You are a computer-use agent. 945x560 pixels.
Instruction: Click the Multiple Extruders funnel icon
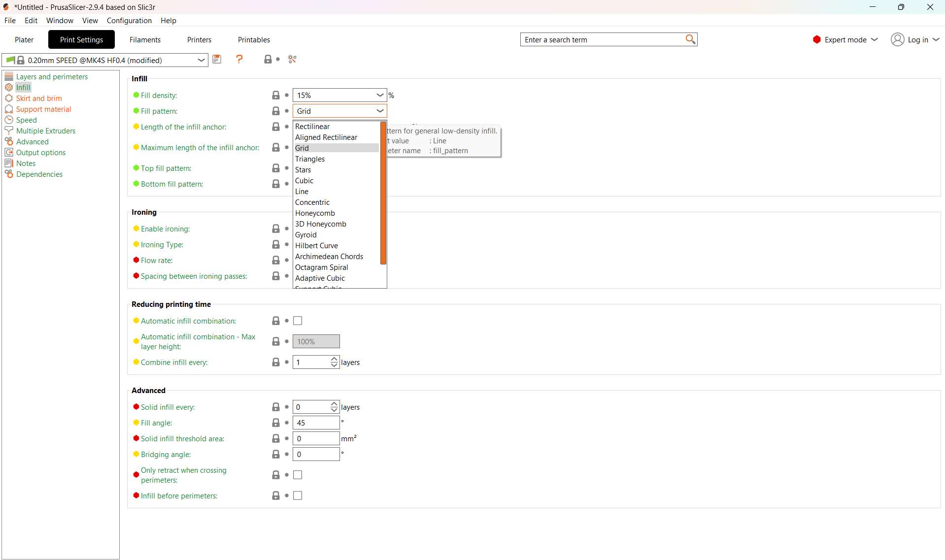(x=9, y=131)
